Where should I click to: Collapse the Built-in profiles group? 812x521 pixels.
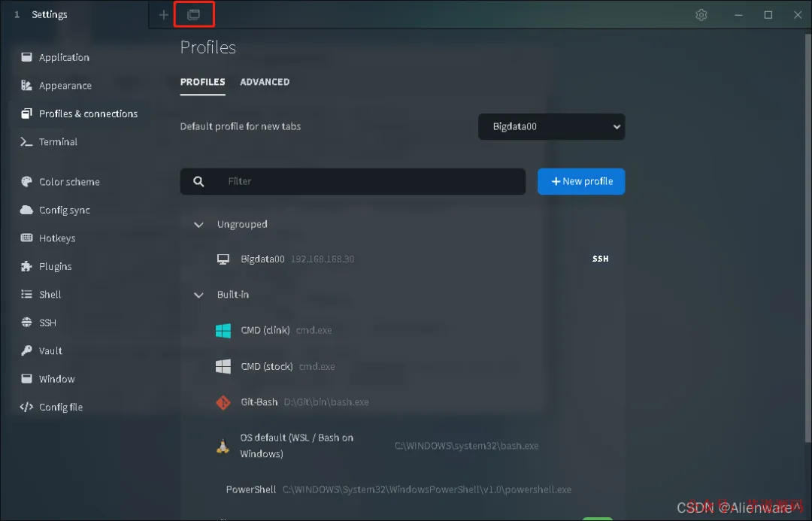198,295
